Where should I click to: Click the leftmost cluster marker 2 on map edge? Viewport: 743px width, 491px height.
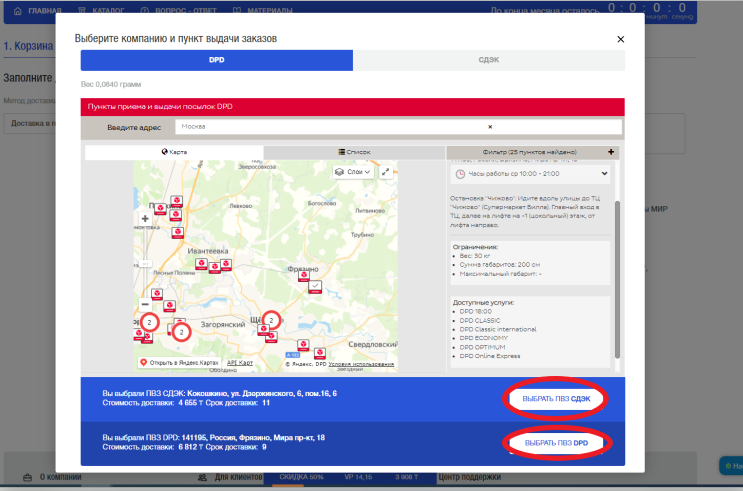point(149,322)
